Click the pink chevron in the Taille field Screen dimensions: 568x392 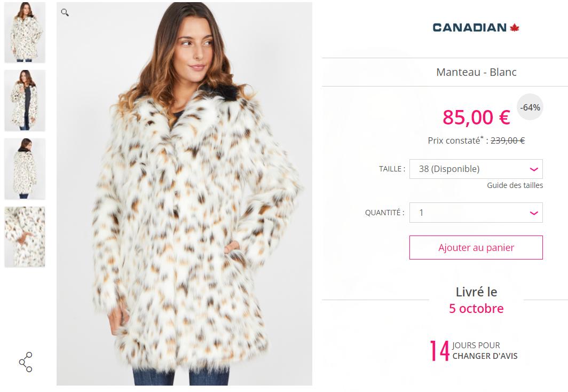point(533,169)
